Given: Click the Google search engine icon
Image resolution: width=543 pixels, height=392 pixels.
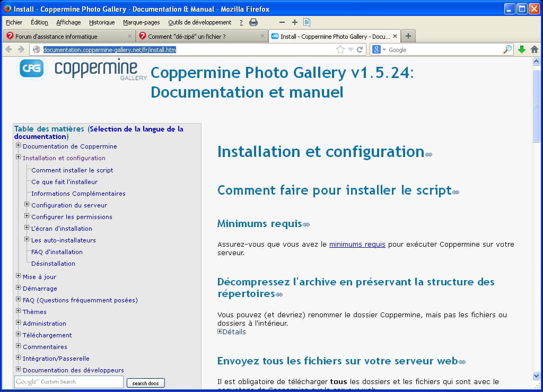Looking at the screenshot, I should click(x=376, y=49).
